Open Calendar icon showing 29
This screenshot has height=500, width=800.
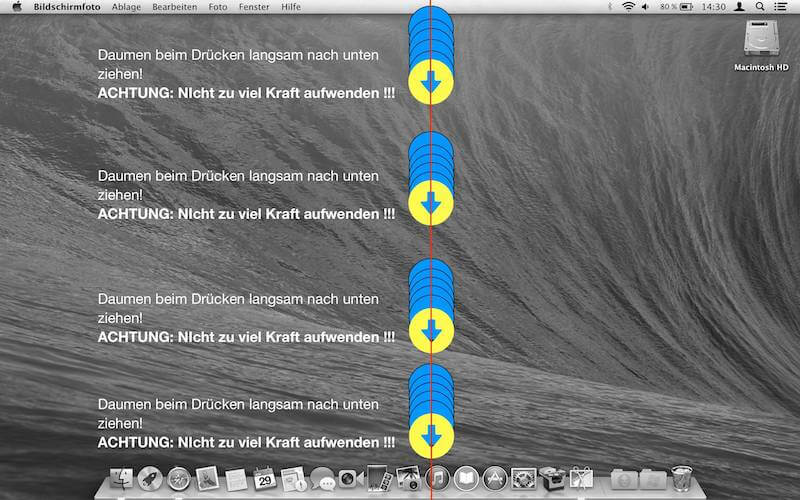click(x=264, y=479)
